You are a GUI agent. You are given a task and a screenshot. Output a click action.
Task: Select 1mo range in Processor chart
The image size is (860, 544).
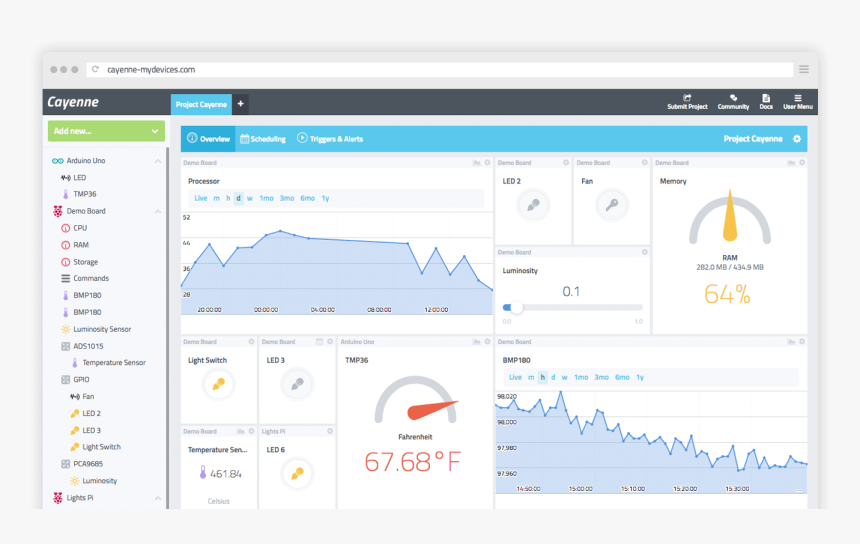point(266,198)
